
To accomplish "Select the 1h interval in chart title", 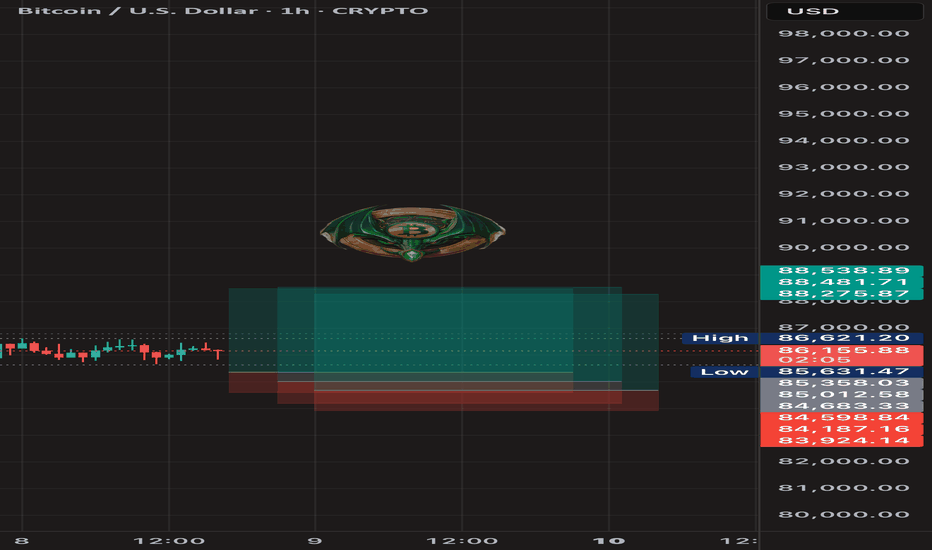I will [x=295, y=11].
